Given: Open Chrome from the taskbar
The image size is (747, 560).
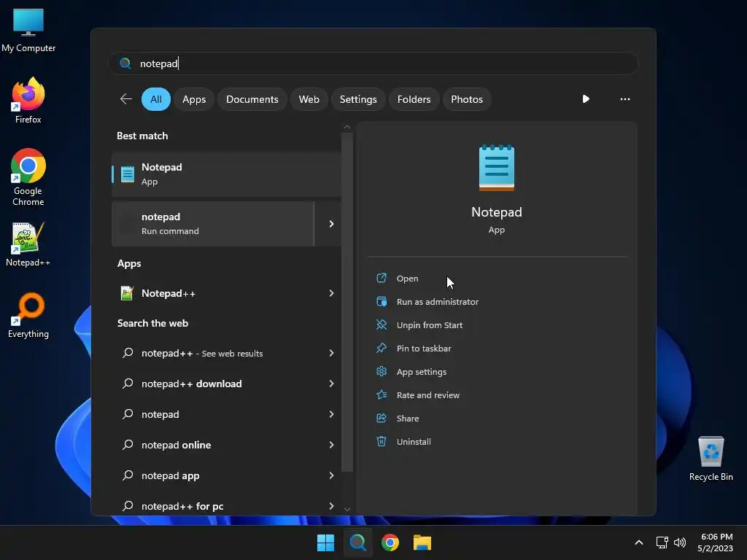Looking at the screenshot, I should coord(390,542).
